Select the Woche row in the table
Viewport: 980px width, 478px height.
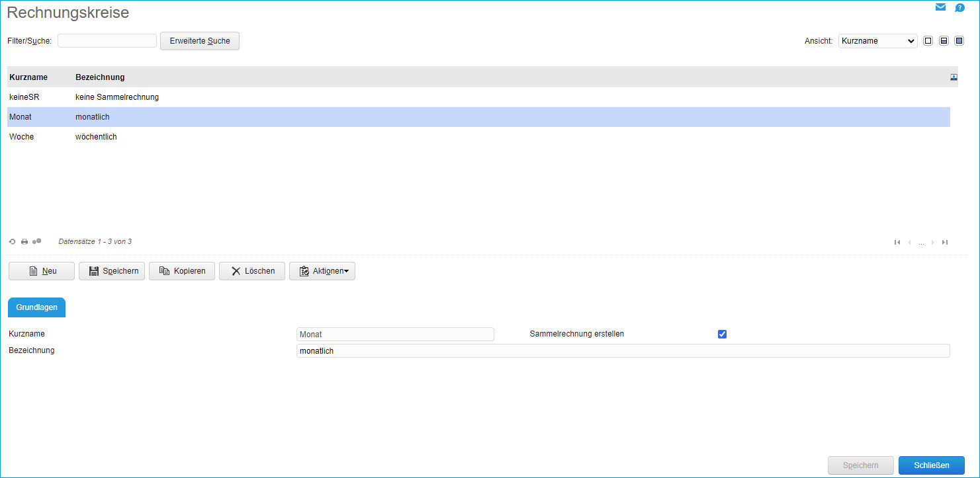(22, 137)
